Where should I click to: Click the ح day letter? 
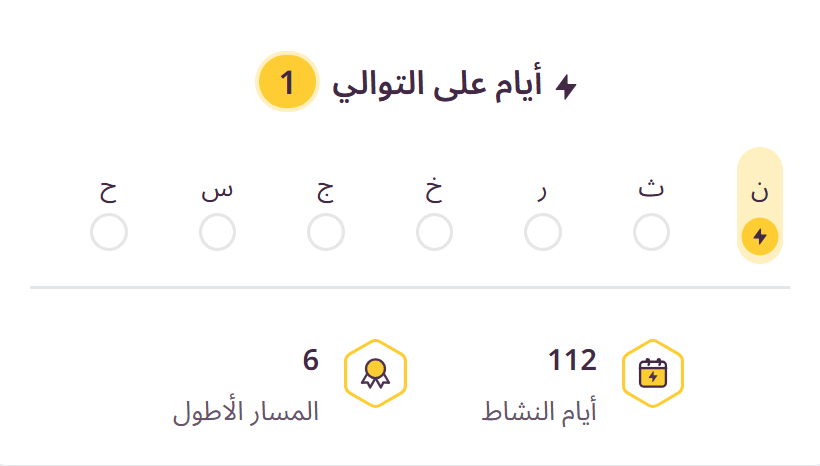point(109,190)
